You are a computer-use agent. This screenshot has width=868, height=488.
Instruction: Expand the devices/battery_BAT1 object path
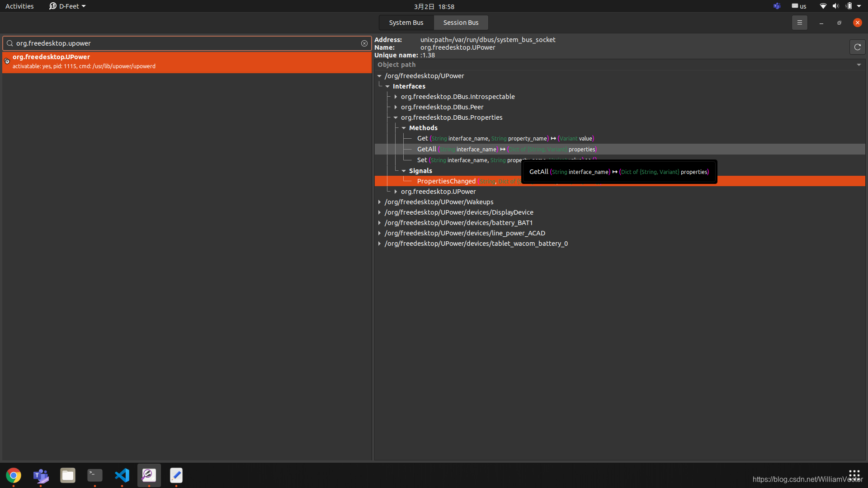pos(379,223)
